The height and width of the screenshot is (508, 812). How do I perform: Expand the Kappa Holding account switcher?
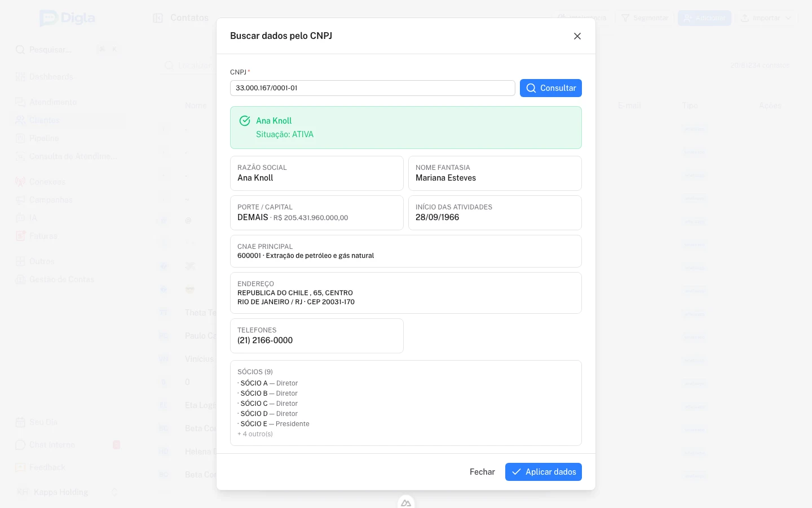(x=68, y=492)
